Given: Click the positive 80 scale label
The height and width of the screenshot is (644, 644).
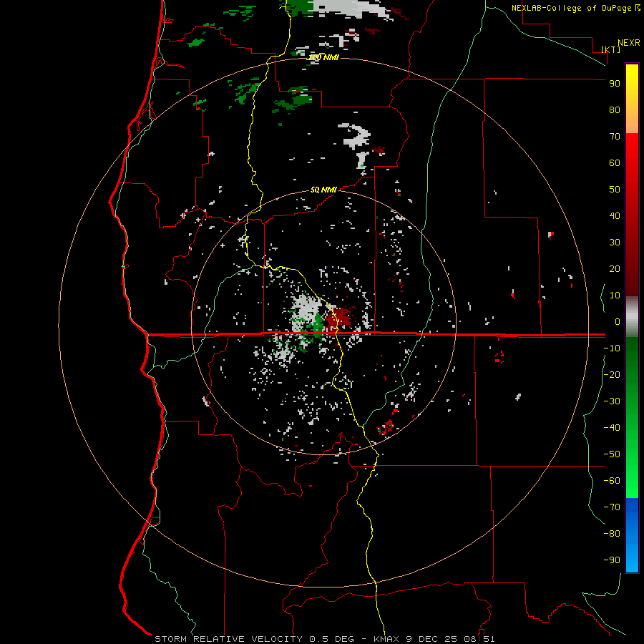Looking at the screenshot, I should 615,109.
